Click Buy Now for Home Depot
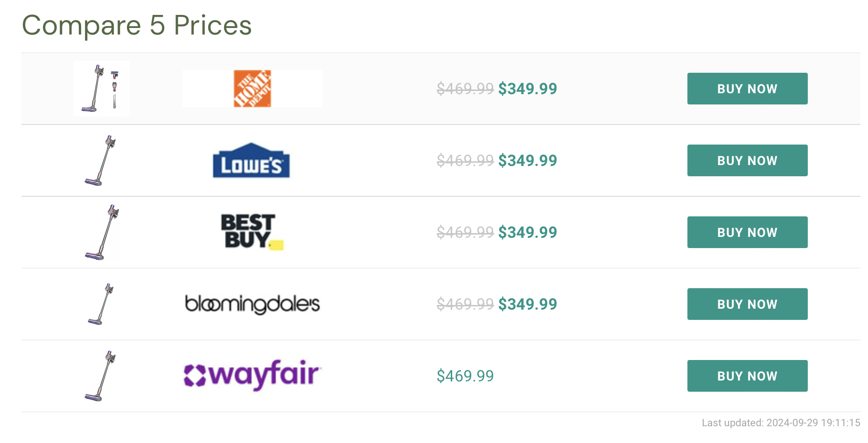Screen dimensions: 868x443 [x=747, y=89]
